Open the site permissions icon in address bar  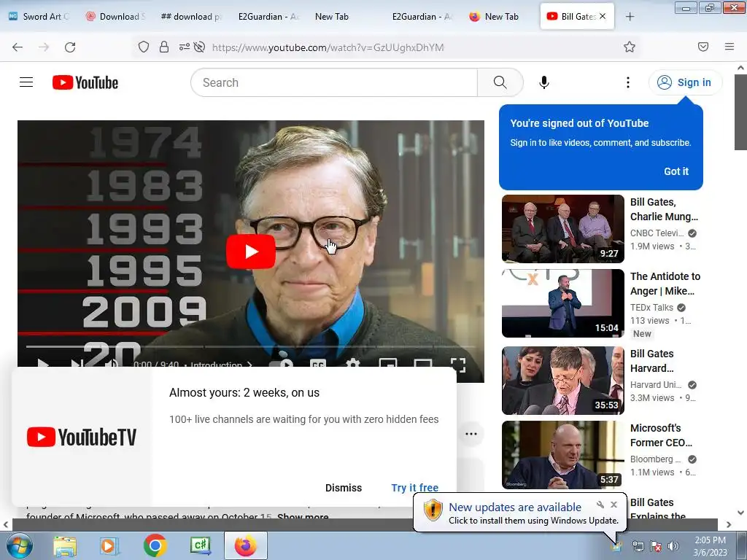(184, 47)
